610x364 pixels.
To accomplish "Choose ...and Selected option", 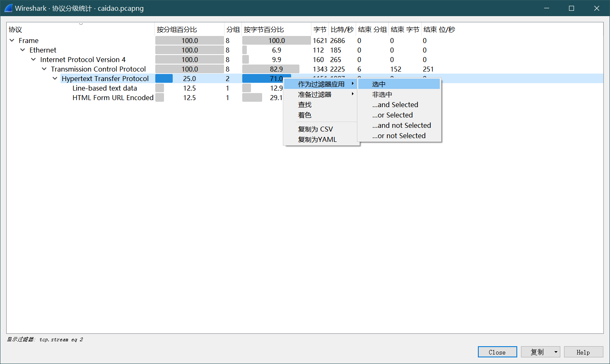I will [x=399, y=105].
